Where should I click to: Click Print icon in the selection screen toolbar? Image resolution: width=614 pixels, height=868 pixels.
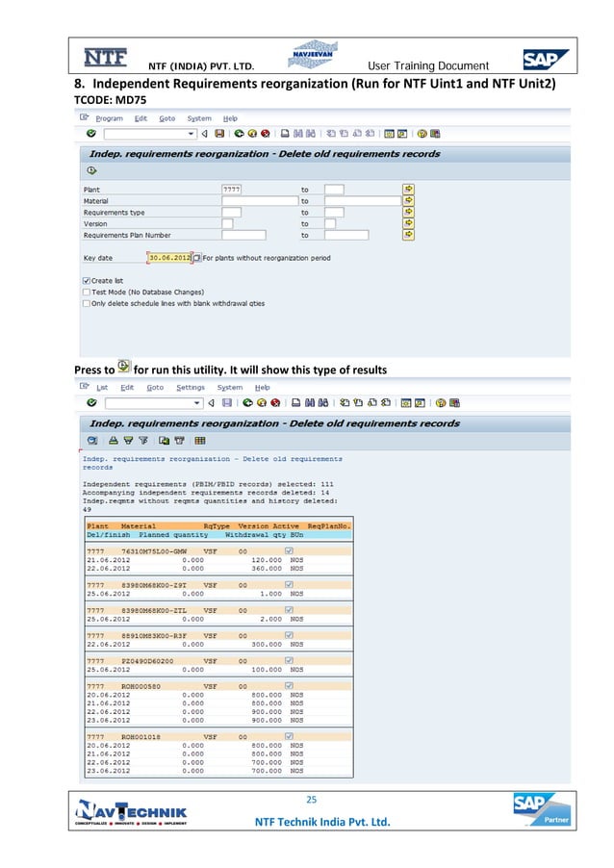coord(285,134)
